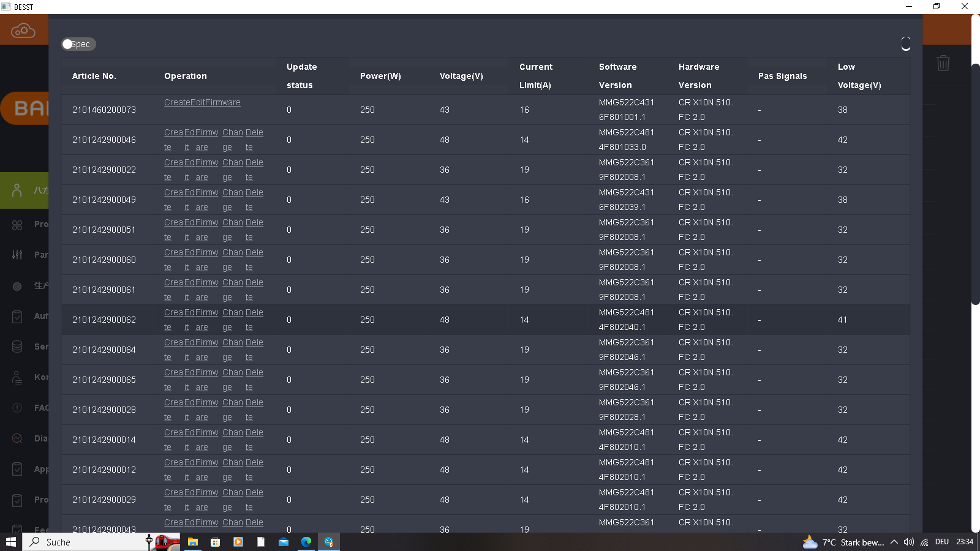Open Microsoft Store from the taskbar
The height and width of the screenshot is (551, 980).
(x=215, y=542)
